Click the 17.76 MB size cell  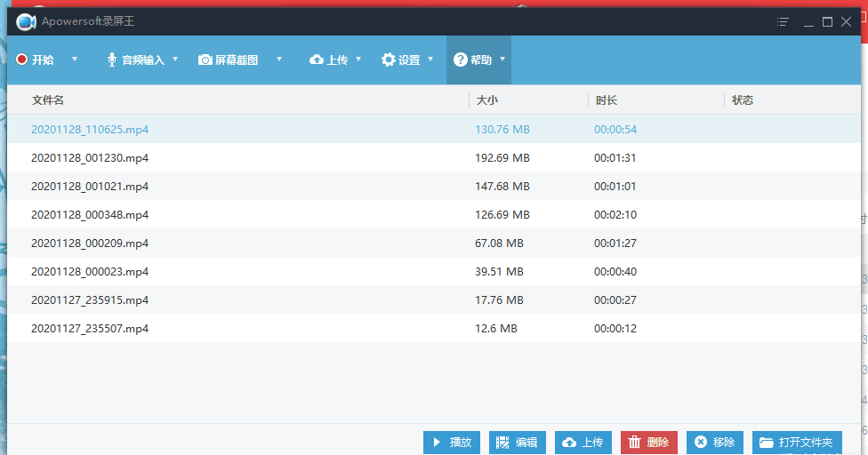click(499, 300)
